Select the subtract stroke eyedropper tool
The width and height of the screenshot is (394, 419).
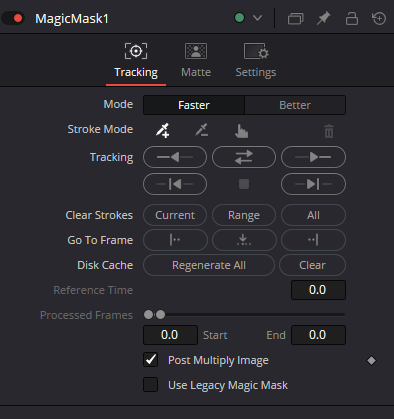click(x=202, y=130)
